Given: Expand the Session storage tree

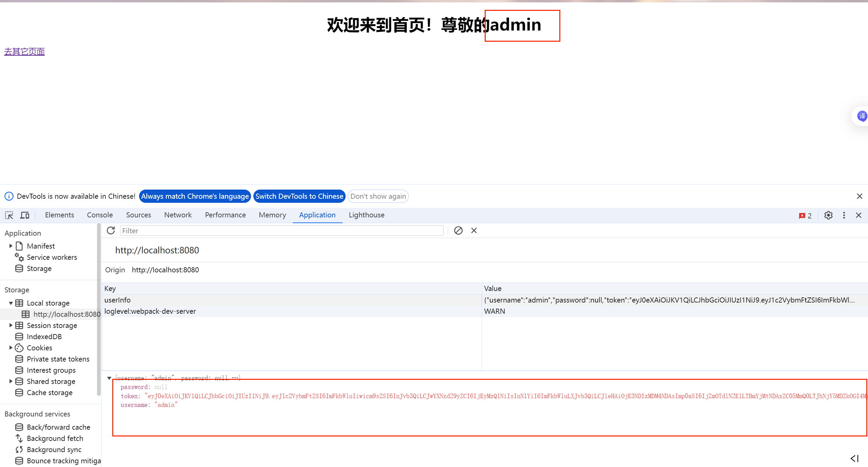Looking at the screenshot, I should click(x=11, y=326).
